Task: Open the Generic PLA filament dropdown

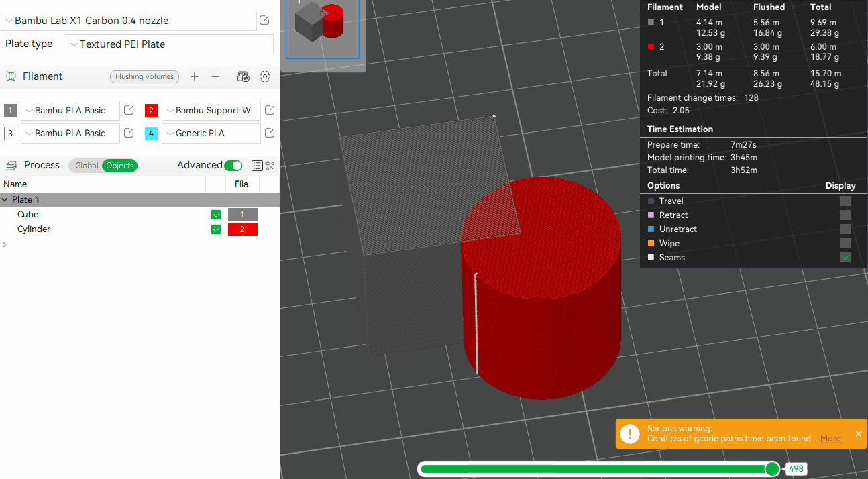Action: pos(211,134)
